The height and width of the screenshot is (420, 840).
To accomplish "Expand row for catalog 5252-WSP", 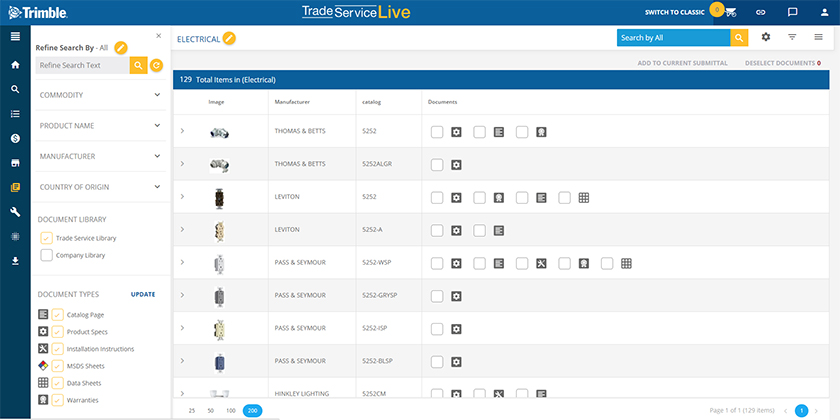I will (x=182, y=262).
